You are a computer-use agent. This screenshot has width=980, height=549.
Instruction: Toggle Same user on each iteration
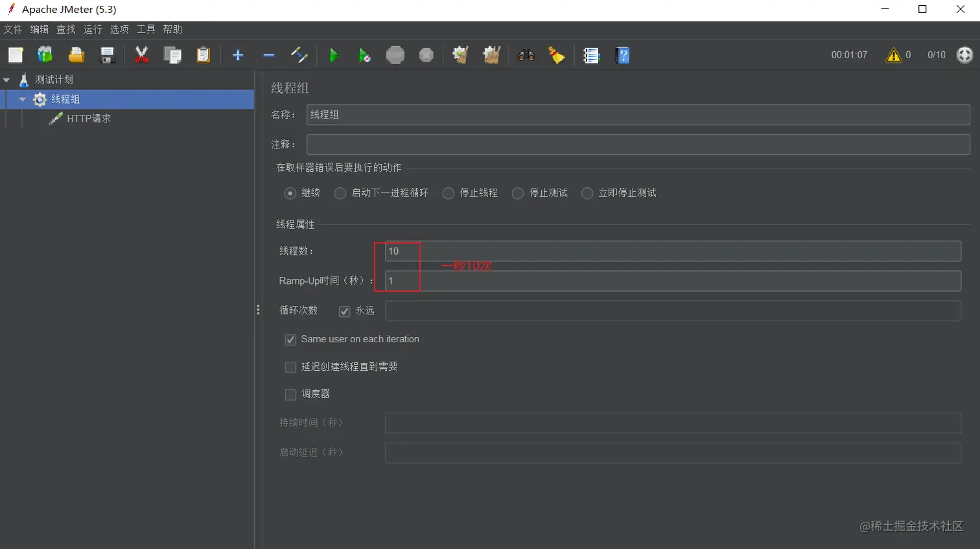point(290,340)
